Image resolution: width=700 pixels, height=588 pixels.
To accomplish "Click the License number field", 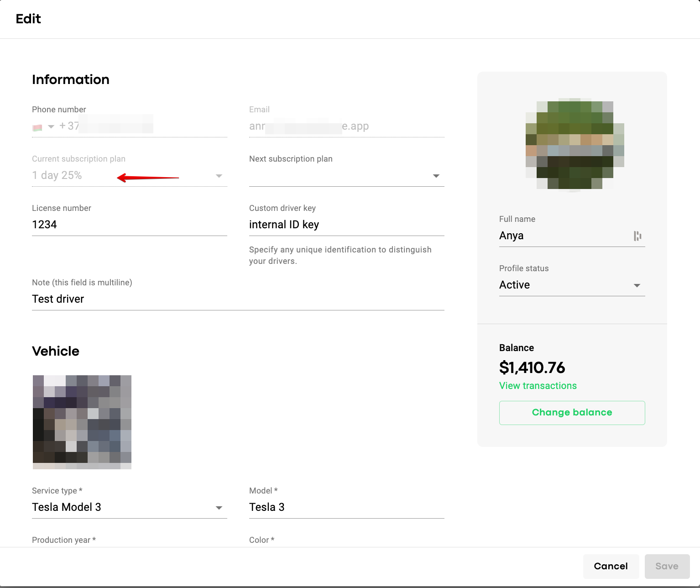I will 130,225.
